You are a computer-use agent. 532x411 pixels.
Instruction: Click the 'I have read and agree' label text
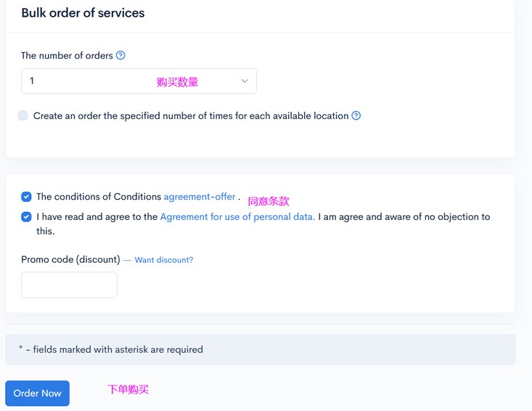point(97,216)
